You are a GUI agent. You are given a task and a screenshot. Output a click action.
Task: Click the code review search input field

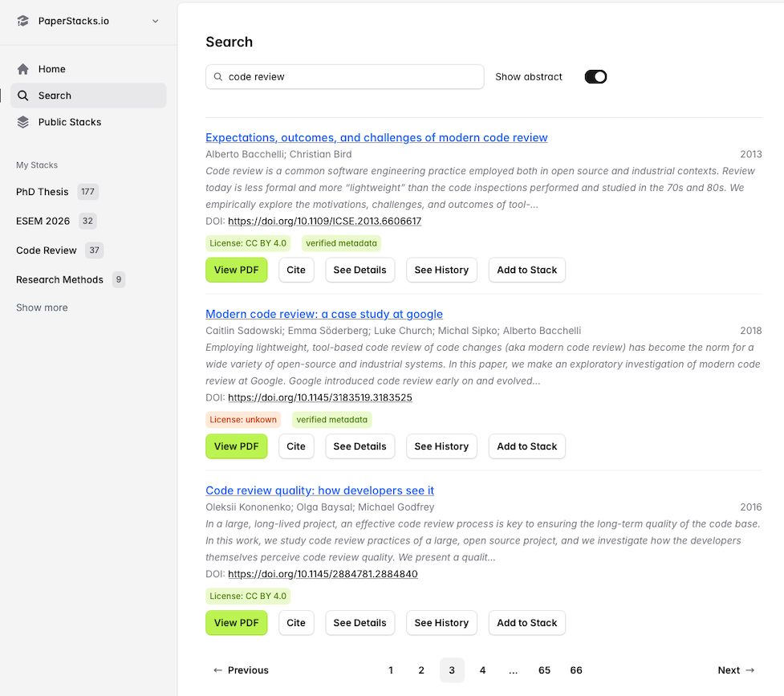click(x=353, y=77)
